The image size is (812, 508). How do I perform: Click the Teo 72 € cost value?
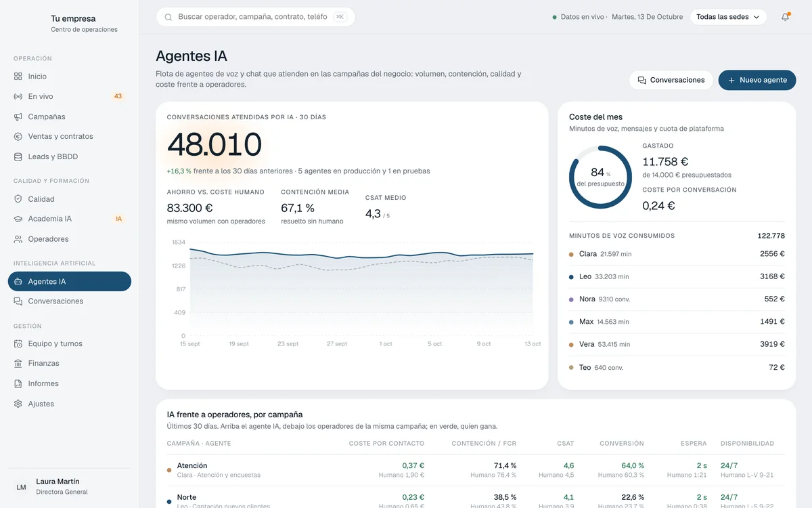click(777, 367)
